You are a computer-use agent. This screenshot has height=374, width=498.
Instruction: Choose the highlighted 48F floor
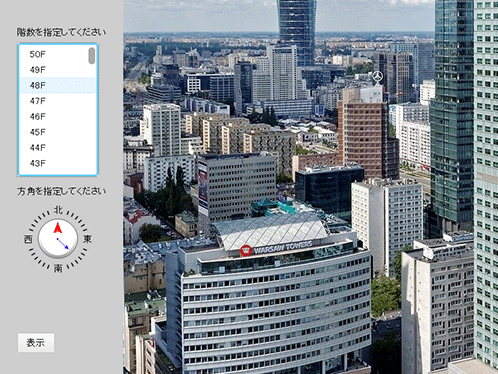coord(57,85)
